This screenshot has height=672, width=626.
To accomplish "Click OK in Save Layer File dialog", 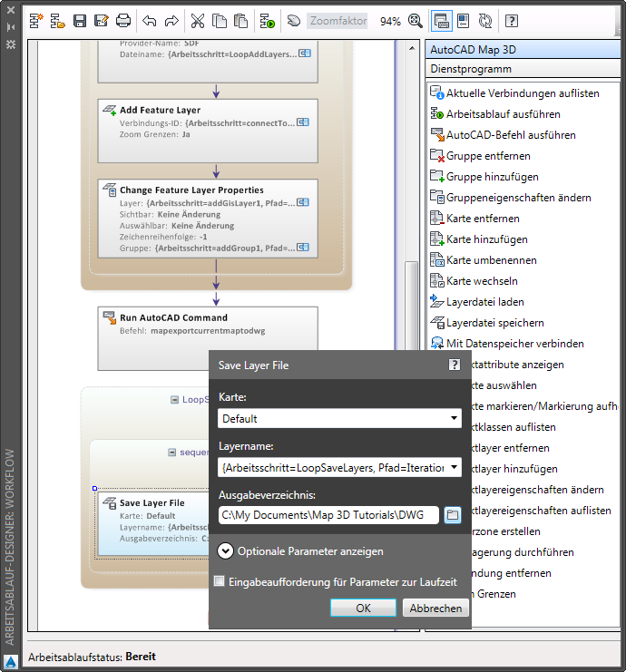I will pos(363,608).
